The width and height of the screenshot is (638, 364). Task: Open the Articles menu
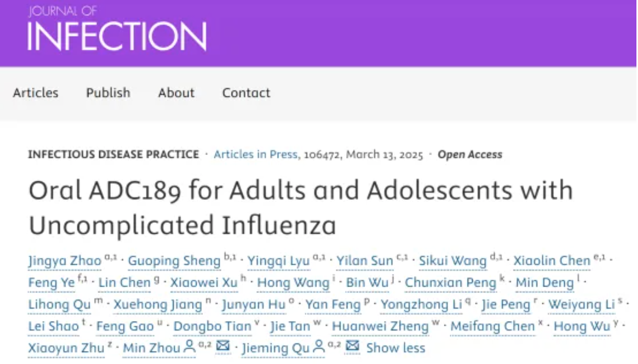[36, 93]
